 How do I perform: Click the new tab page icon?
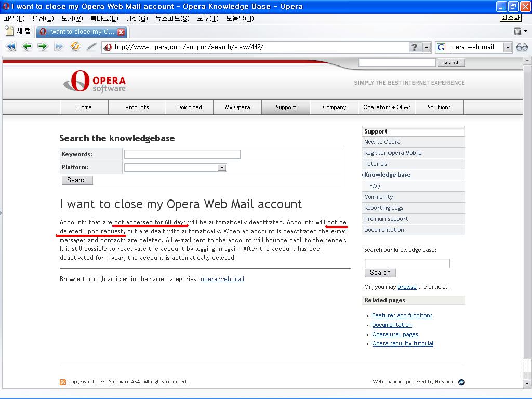9,31
